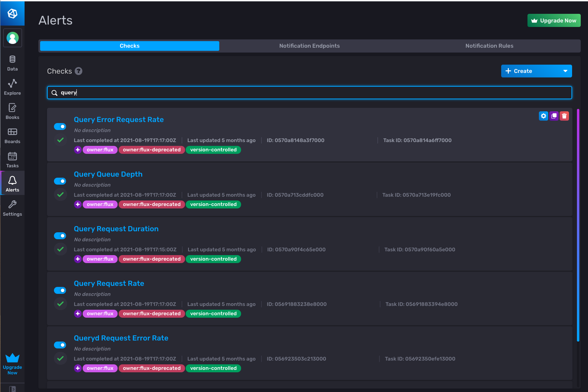588x392 pixels.
Task: Add a label to Query Queue Depth
Action: (x=77, y=204)
